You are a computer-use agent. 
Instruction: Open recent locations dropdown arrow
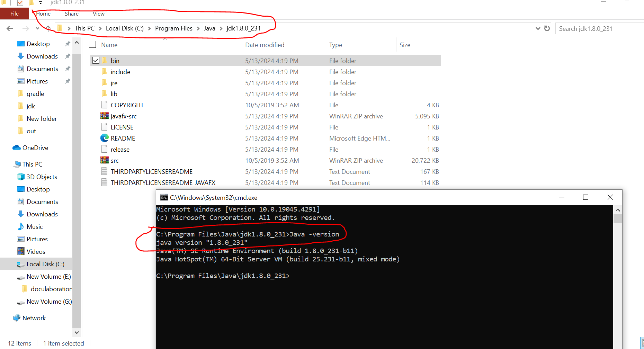pyautogui.click(x=37, y=28)
